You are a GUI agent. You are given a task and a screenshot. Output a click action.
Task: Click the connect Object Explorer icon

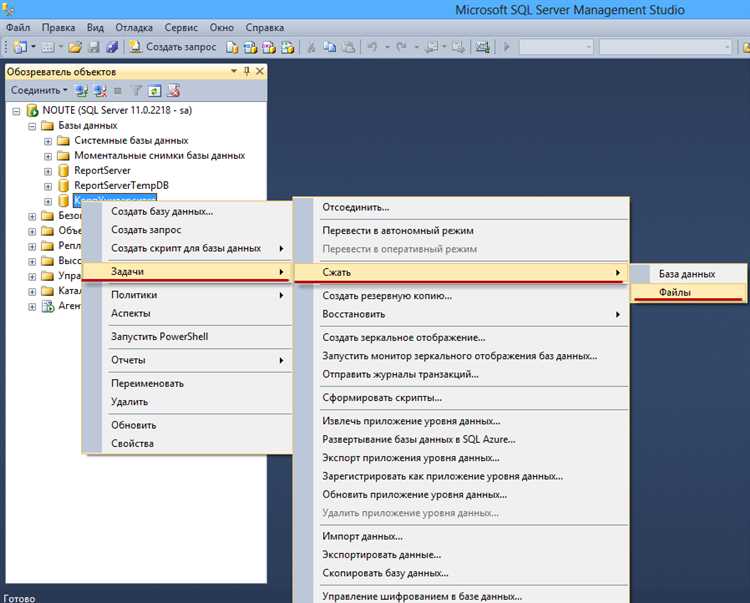82,90
